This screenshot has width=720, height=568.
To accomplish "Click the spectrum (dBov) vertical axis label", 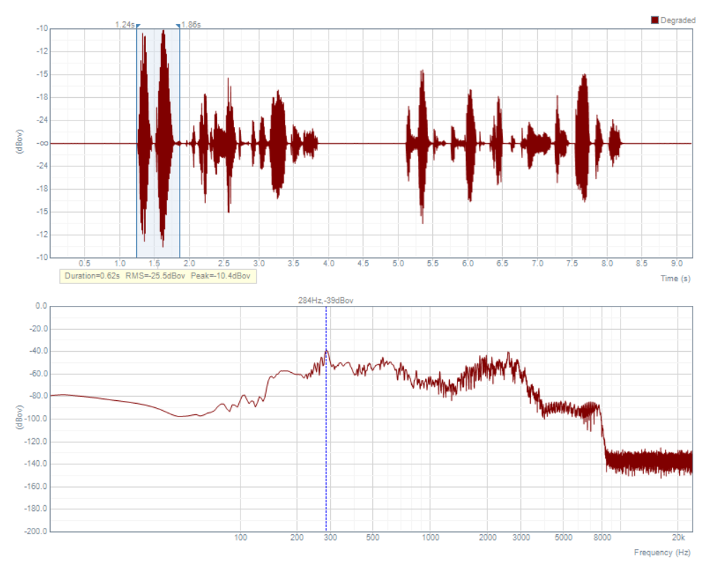I will (20, 418).
